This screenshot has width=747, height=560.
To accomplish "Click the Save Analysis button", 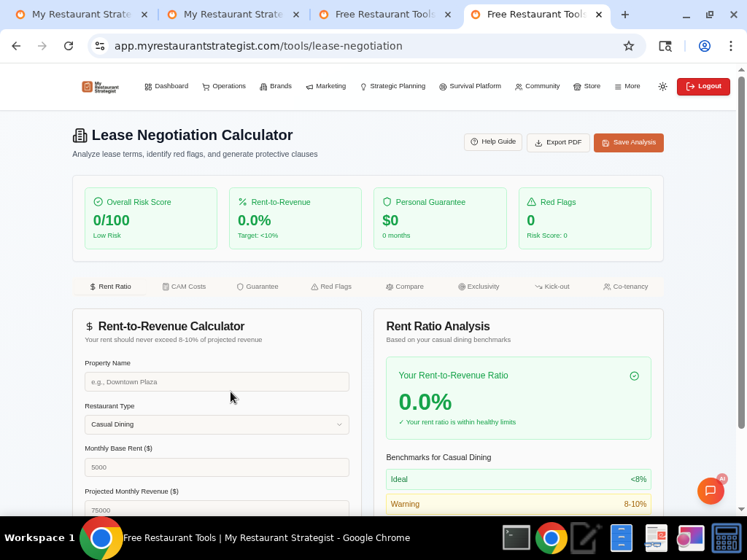I will pyautogui.click(x=628, y=142).
